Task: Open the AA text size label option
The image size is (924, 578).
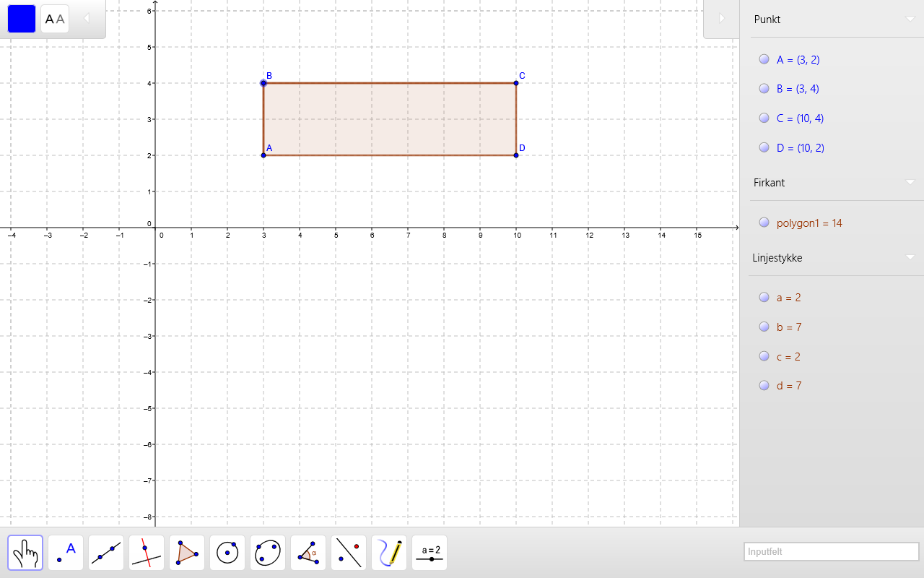Action: (55, 19)
